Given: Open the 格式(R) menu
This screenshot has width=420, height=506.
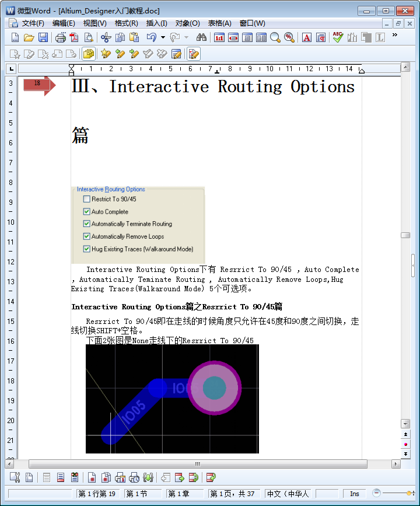Looking at the screenshot, I should [126, 23].
